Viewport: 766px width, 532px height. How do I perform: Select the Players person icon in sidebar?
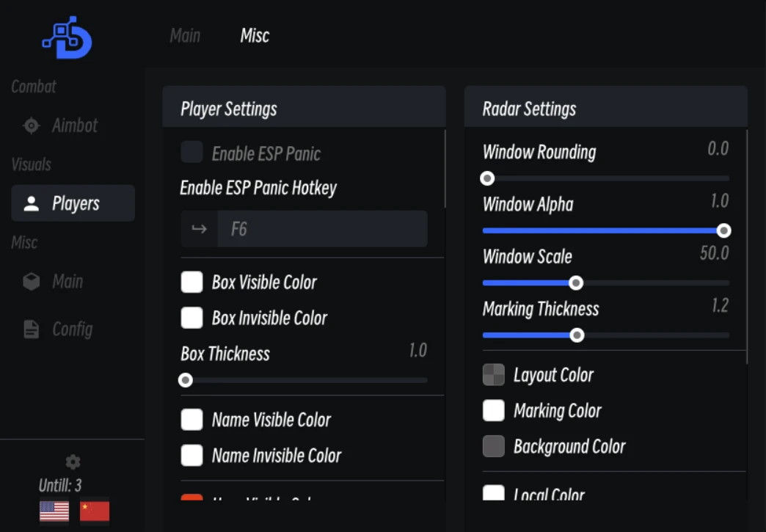[32, 203]
